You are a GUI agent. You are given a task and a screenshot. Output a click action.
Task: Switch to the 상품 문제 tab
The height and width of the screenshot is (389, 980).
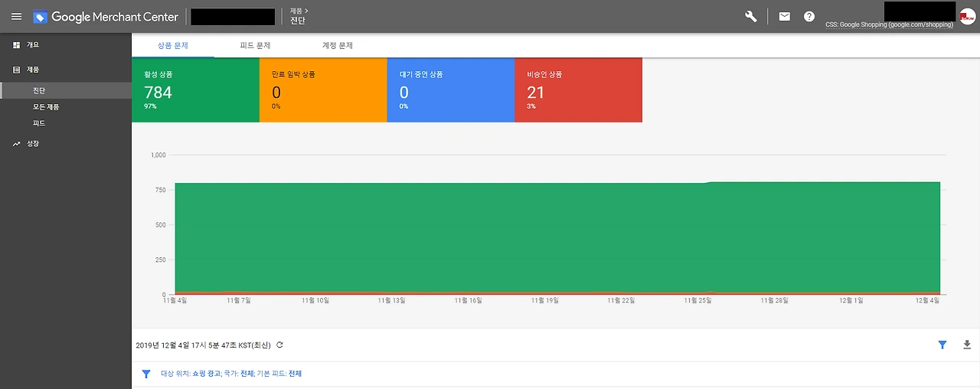tap(173, 46)
